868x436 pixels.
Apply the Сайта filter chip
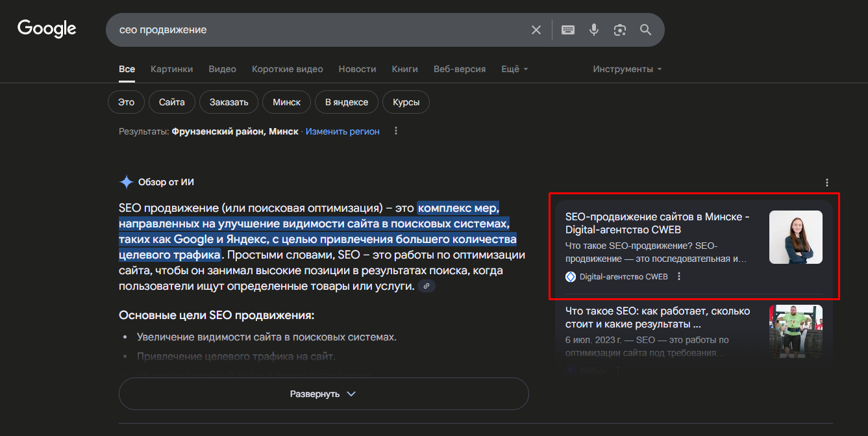tap(172, 102)
